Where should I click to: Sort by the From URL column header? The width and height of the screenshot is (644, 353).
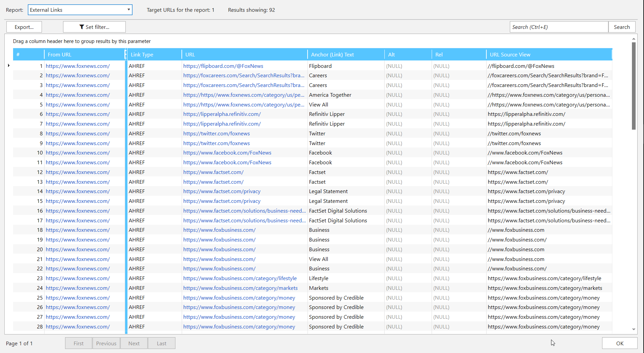84,54
